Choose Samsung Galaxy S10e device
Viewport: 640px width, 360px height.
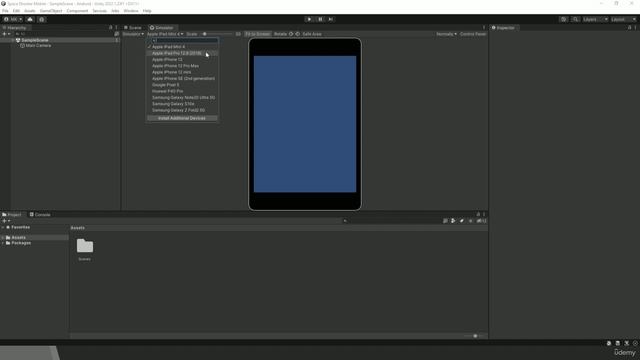click(182, 104)
